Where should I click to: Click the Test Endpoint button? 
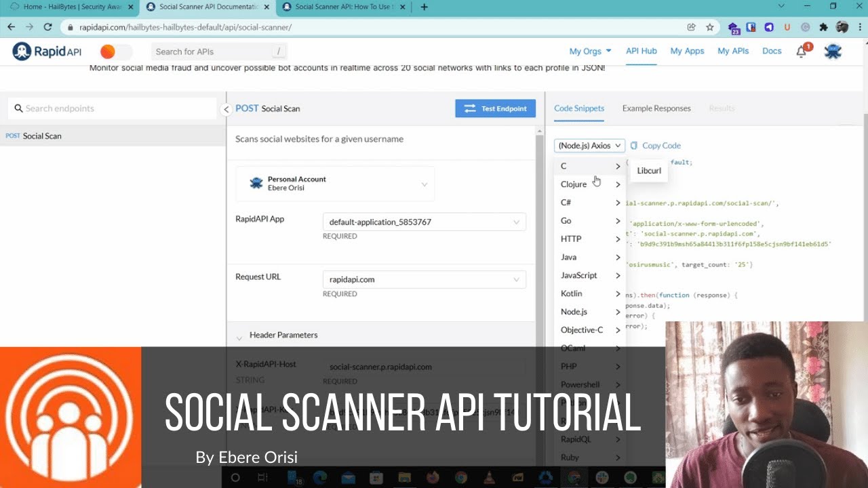495,108
